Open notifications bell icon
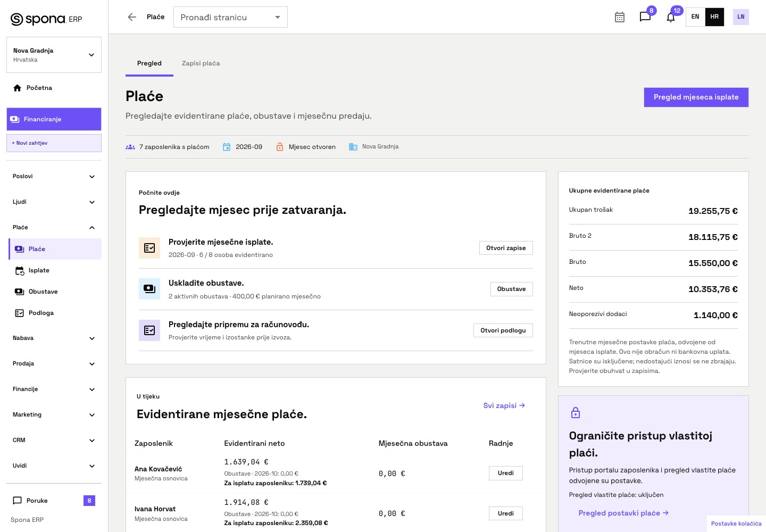The width and height of the screenshot is (766, 532). [x=671, y=17]
